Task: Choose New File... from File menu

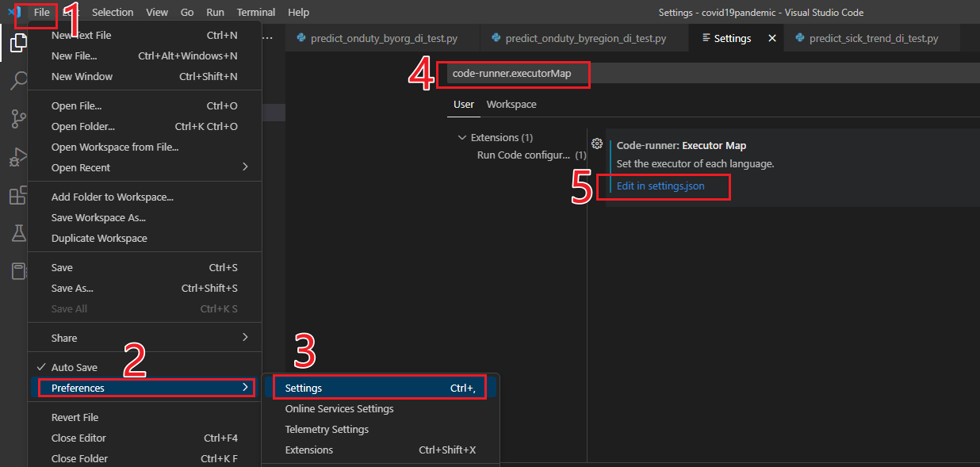Action: (144, 56)
